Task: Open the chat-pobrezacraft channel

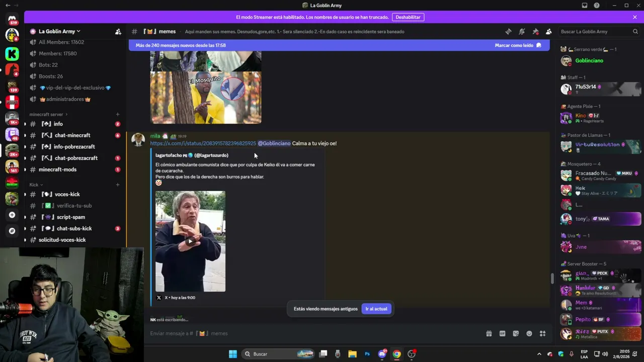Action: click(74, 158)
